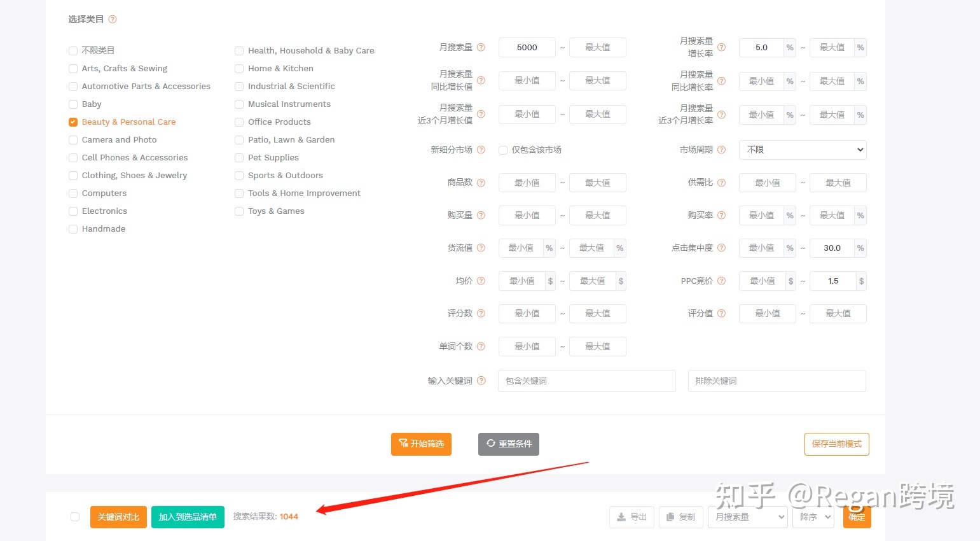Viewport: 980px width, 541px height.
Task: Click help icon beside PPC竞价
Action: (721, 281)
